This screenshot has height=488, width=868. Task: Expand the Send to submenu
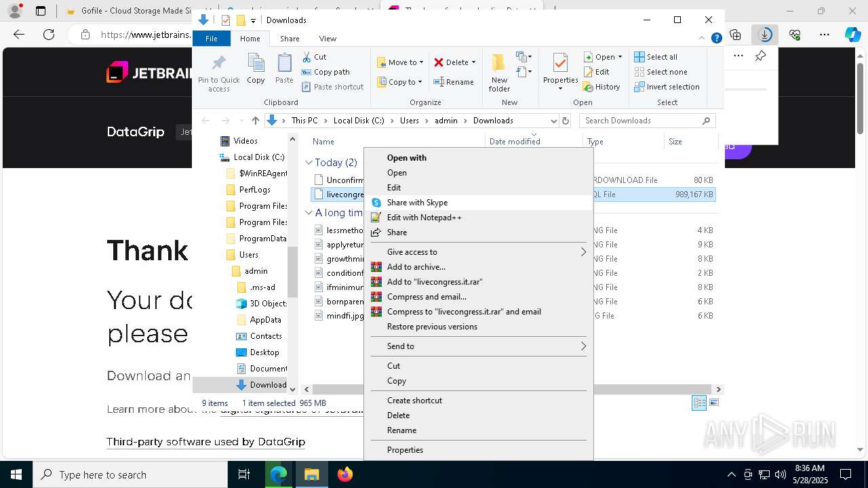(479, 346)
